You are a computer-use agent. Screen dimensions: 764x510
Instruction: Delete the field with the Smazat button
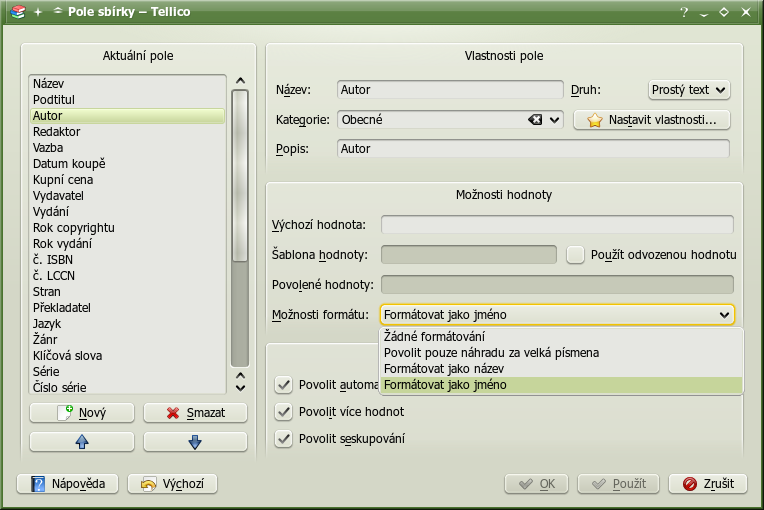(195, 413)
